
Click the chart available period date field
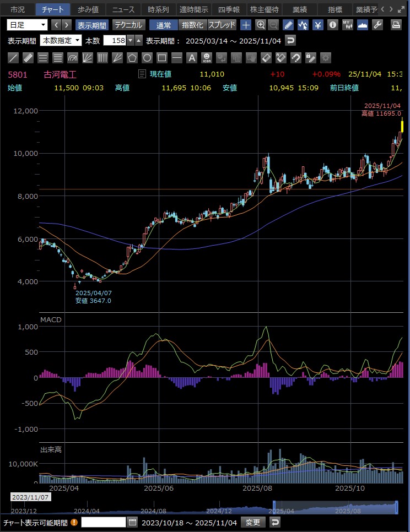pos(104,522)
